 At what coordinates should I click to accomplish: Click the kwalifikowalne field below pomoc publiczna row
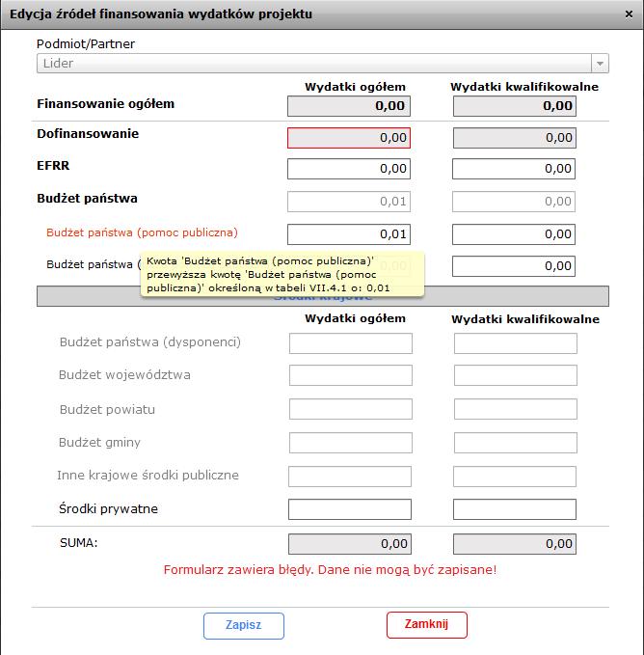514,266
